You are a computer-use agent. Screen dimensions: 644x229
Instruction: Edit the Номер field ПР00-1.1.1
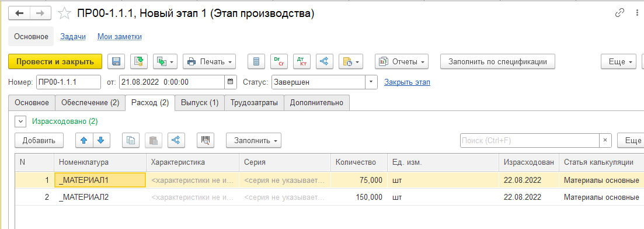(x=68, y=82)
